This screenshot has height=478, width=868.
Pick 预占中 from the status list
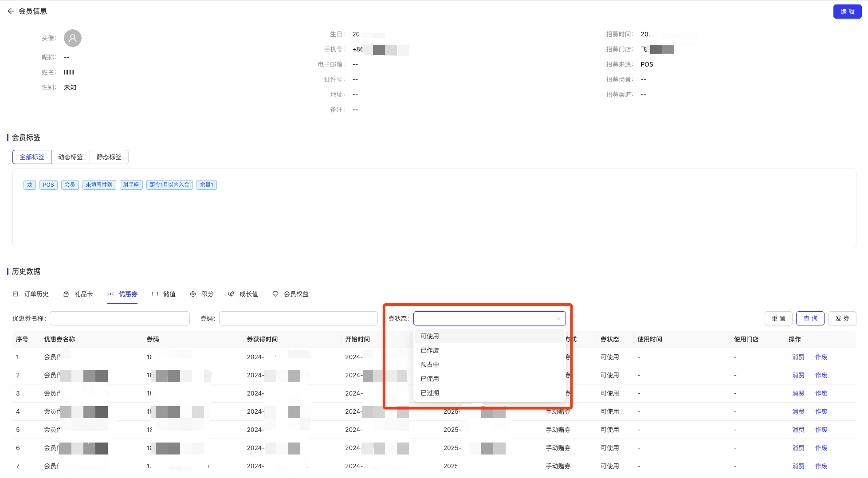[x=490, y=364]
